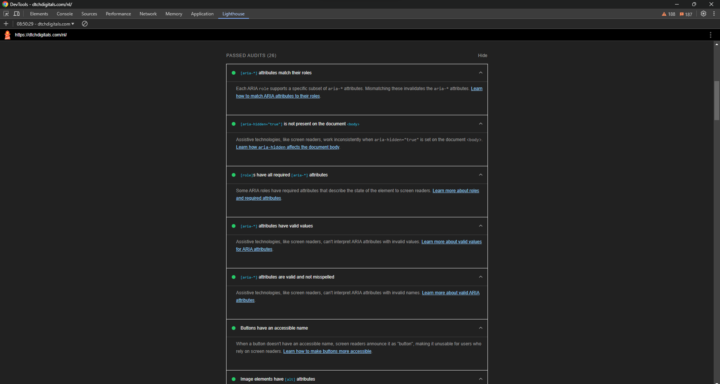Open 'Learn more about valid ARIA attributes' link
The image size is (720, 384).
click(x=450, y=292)
